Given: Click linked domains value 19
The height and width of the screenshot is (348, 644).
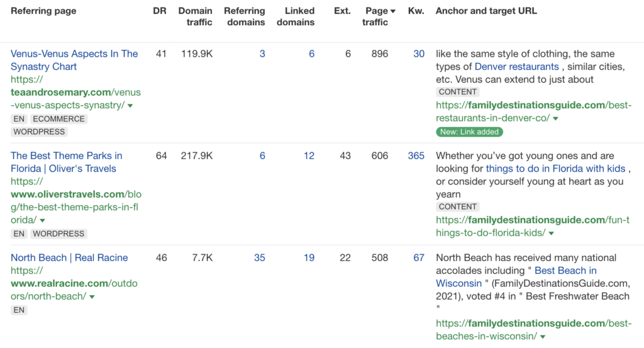Looking at the screenshot, I should point(309,257).
